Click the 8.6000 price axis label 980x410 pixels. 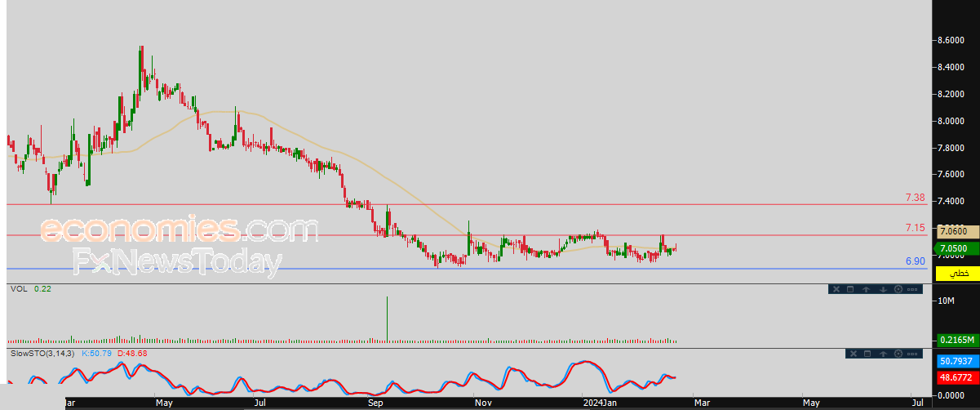point(953,41)
